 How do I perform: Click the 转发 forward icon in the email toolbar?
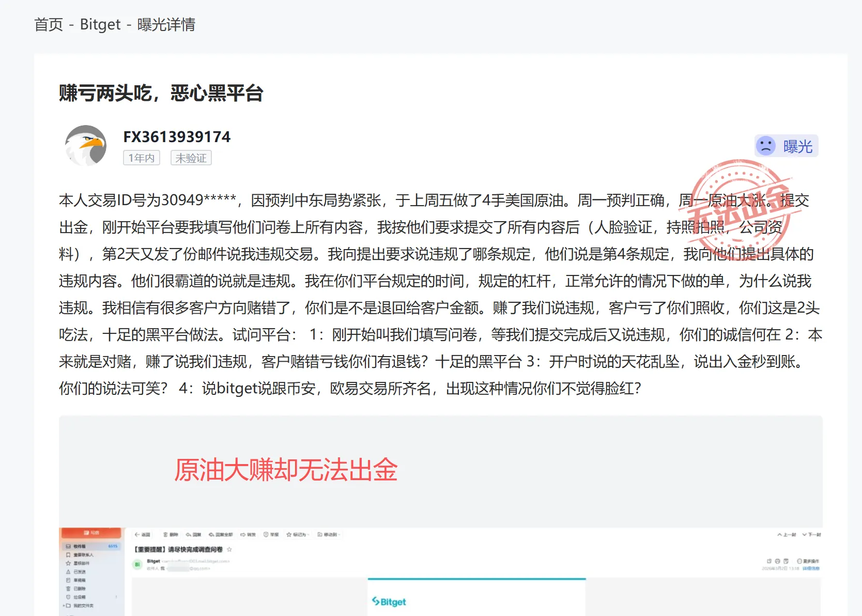(243, 534)
